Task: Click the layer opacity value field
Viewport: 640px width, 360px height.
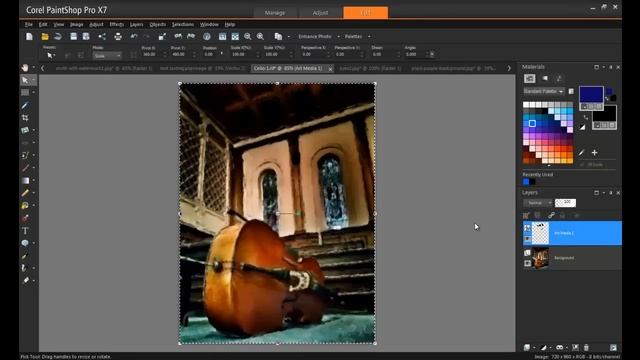Action: (565, 203)
